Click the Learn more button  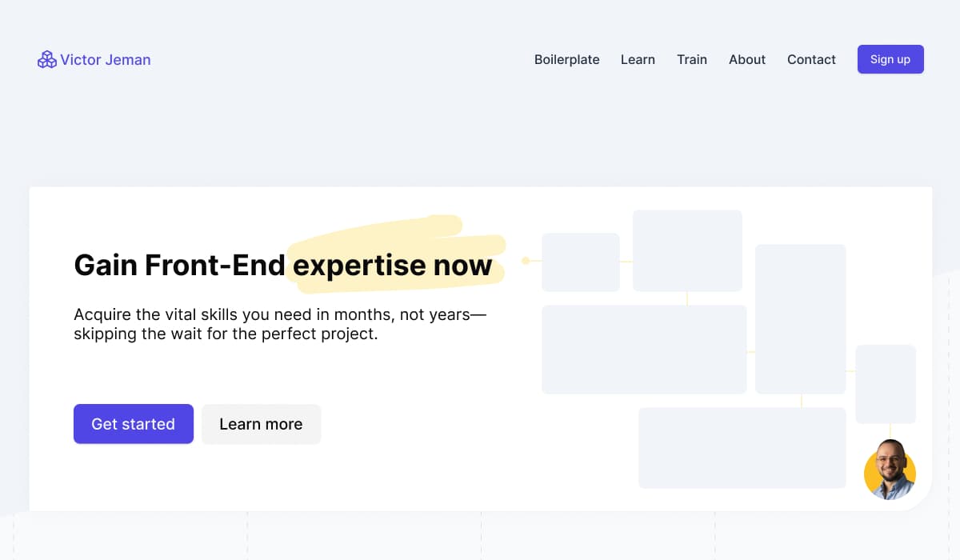point(261,424)
